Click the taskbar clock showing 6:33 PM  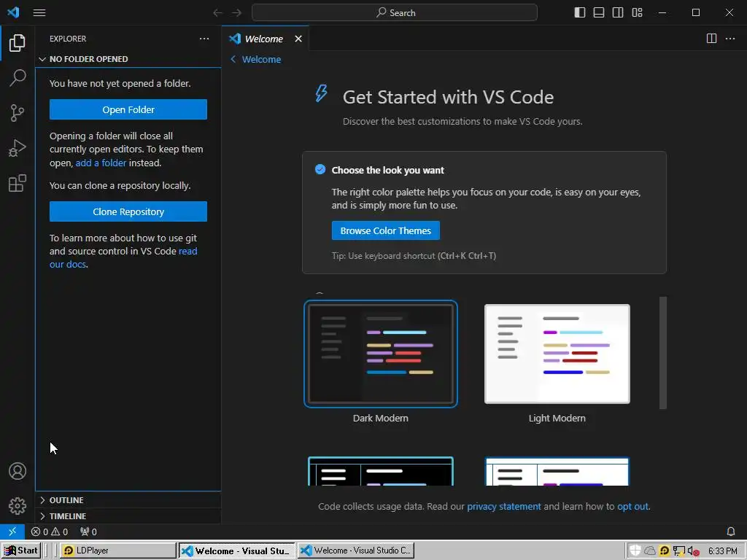click(x=723, y=551)
